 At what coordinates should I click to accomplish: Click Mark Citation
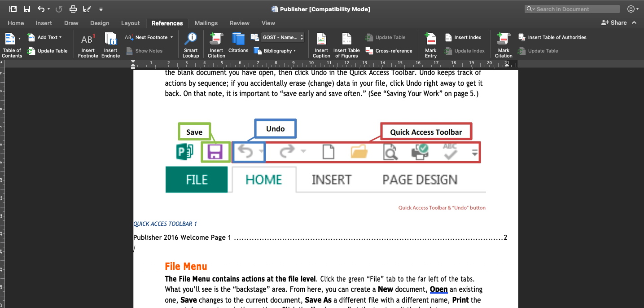pyautogui.click(x=504, y=45)
